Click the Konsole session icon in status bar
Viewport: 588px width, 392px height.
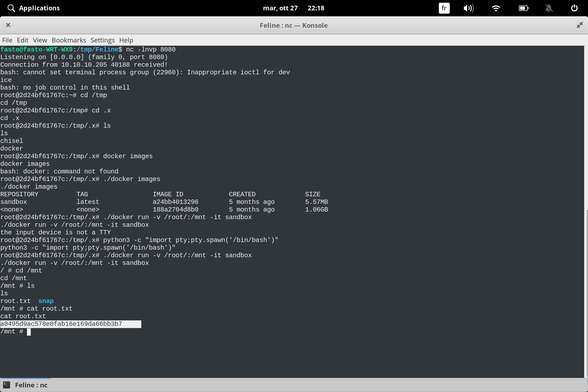coord(6,385)
